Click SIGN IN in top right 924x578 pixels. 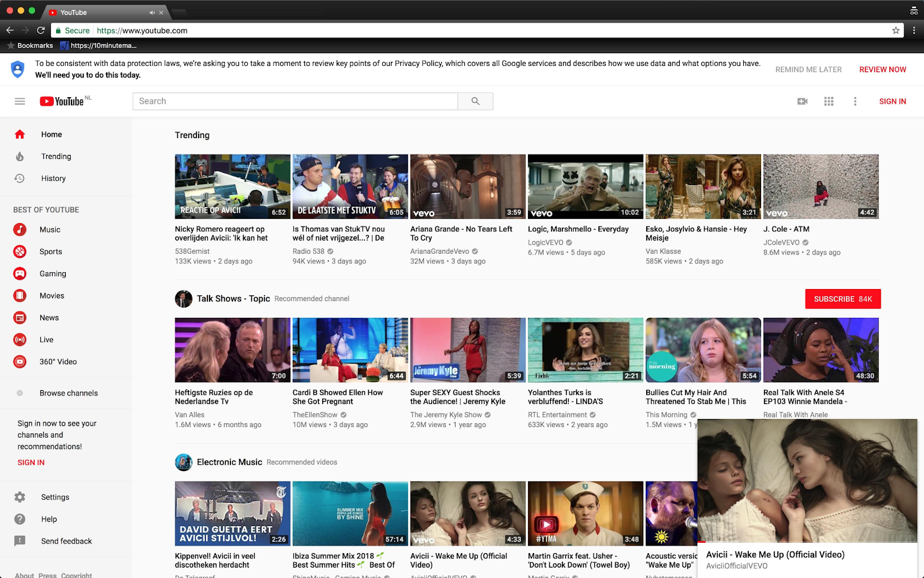(x=892, y=101)
